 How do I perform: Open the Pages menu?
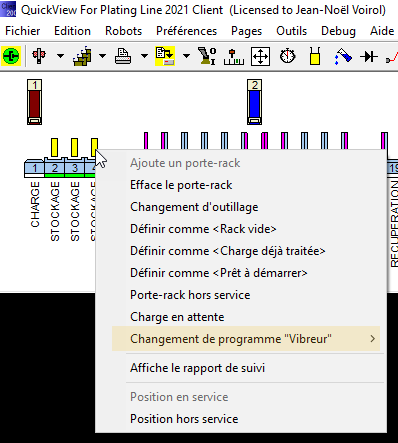[x=246, y=31]
